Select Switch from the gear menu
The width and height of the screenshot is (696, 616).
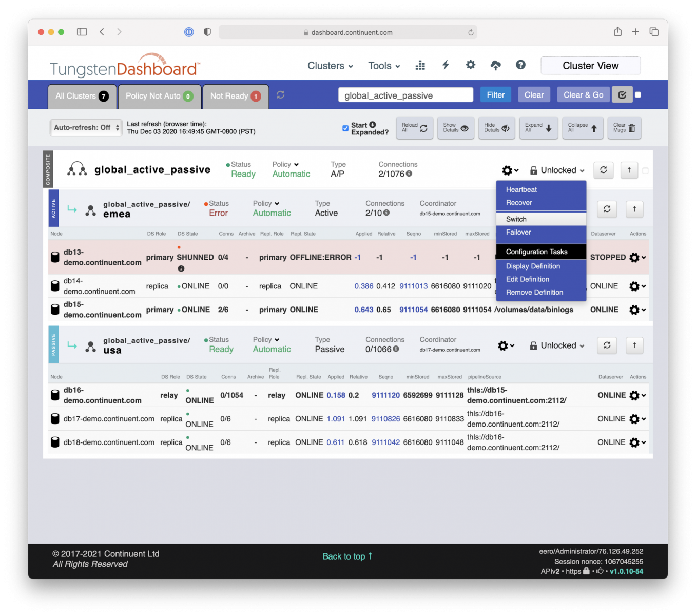(x=541, y=219)
